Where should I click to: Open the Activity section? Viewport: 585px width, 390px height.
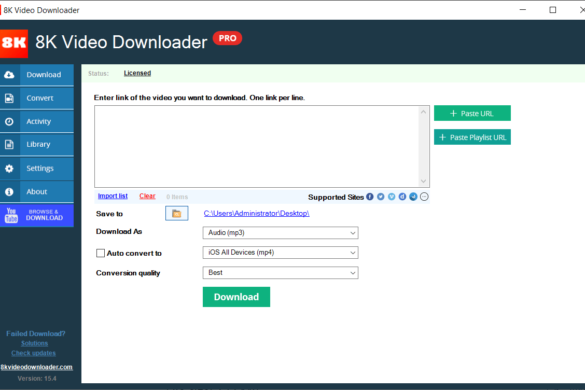click(x=37, y=122)
